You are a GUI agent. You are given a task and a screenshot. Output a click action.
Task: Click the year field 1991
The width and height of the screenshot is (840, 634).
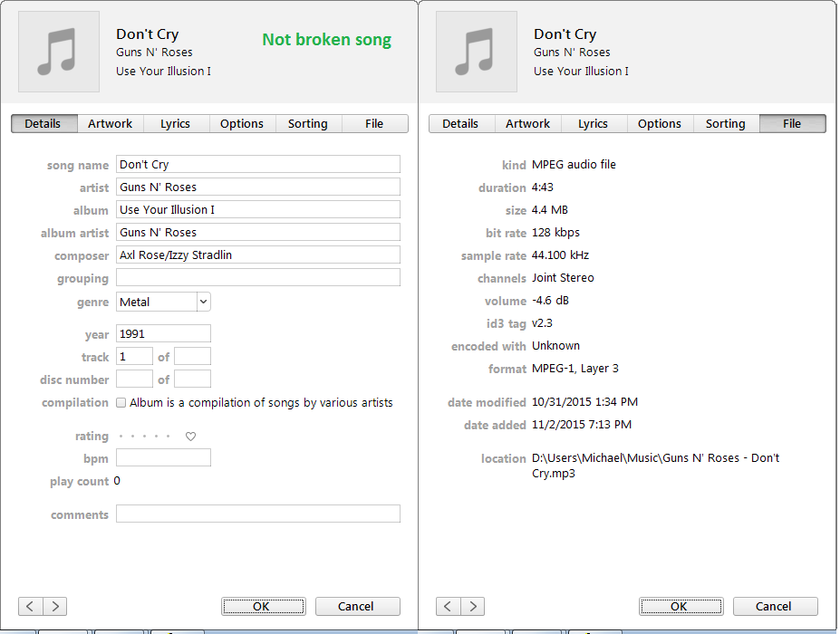click(163, 333)
